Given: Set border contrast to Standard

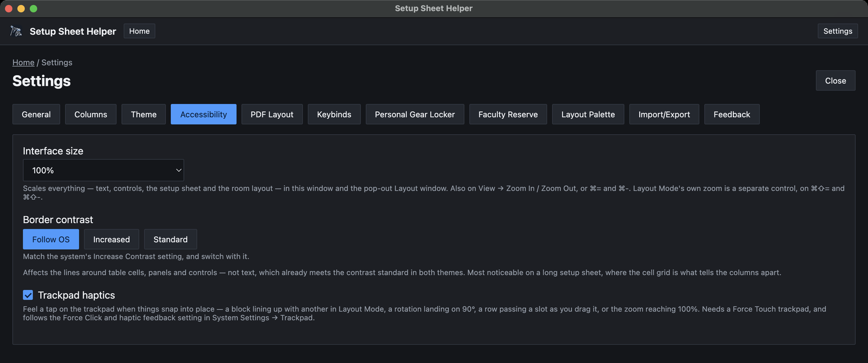Looking at the screenshot, I should point(170,239).
